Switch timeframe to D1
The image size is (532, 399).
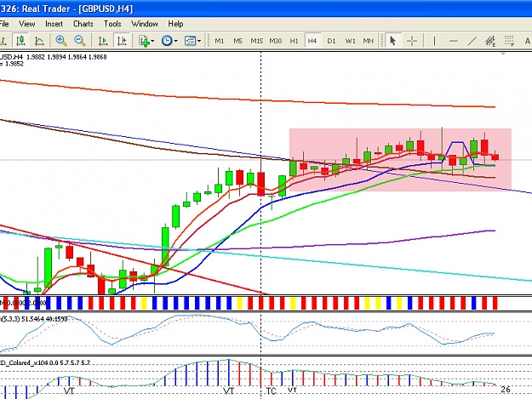(x=331, y=41)
